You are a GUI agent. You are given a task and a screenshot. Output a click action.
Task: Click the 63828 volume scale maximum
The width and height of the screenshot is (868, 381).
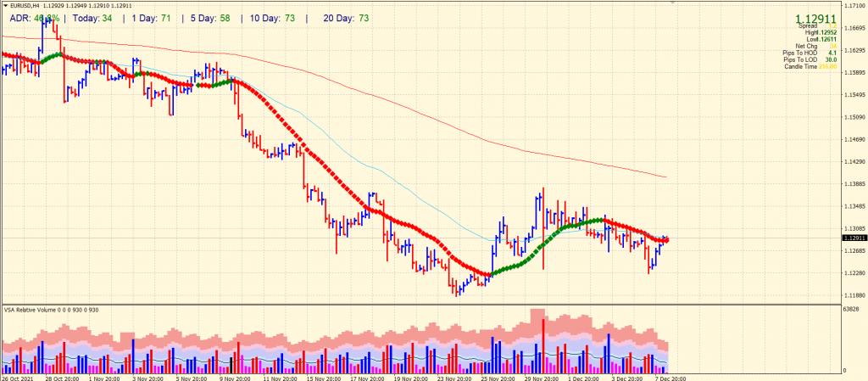point(851,309)
